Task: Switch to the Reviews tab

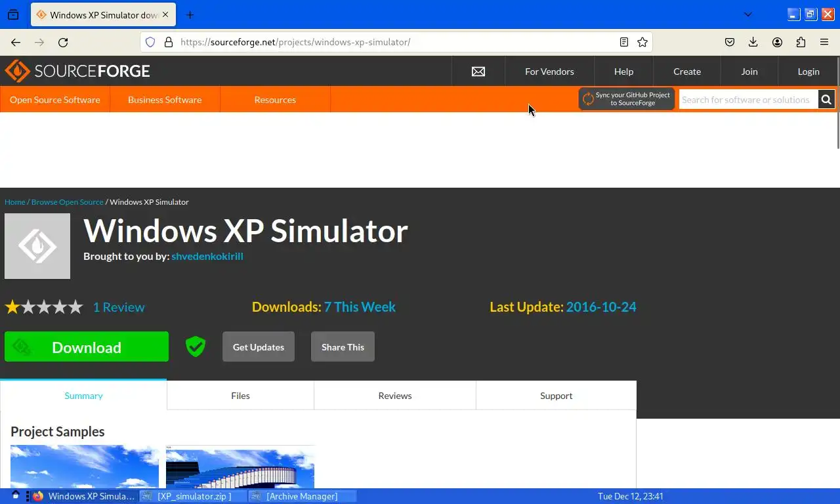Action: click(395, 395)
